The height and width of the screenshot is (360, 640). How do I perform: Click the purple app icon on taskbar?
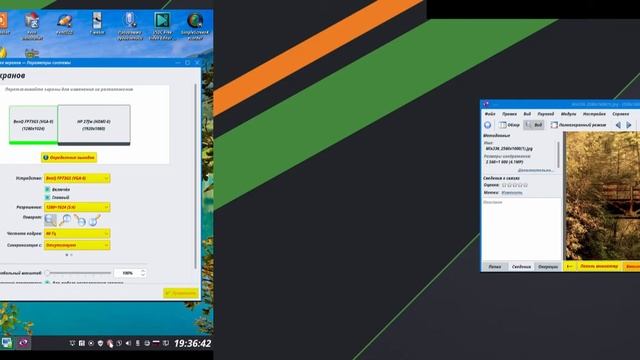point(23,342)
